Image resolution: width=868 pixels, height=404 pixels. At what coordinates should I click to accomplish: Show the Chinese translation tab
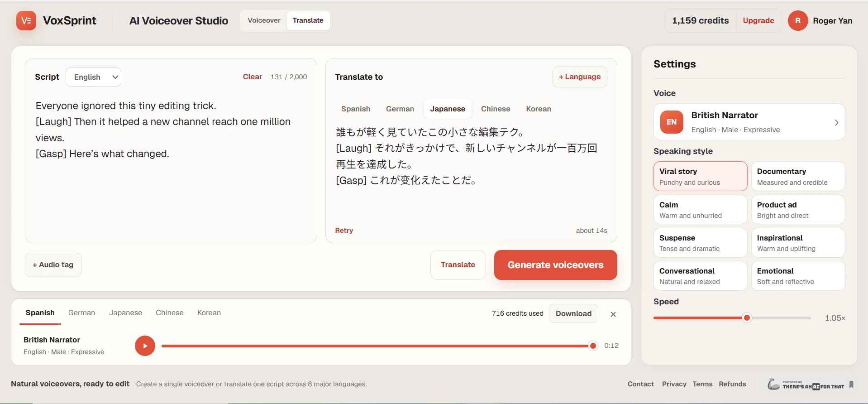point(496,109)
